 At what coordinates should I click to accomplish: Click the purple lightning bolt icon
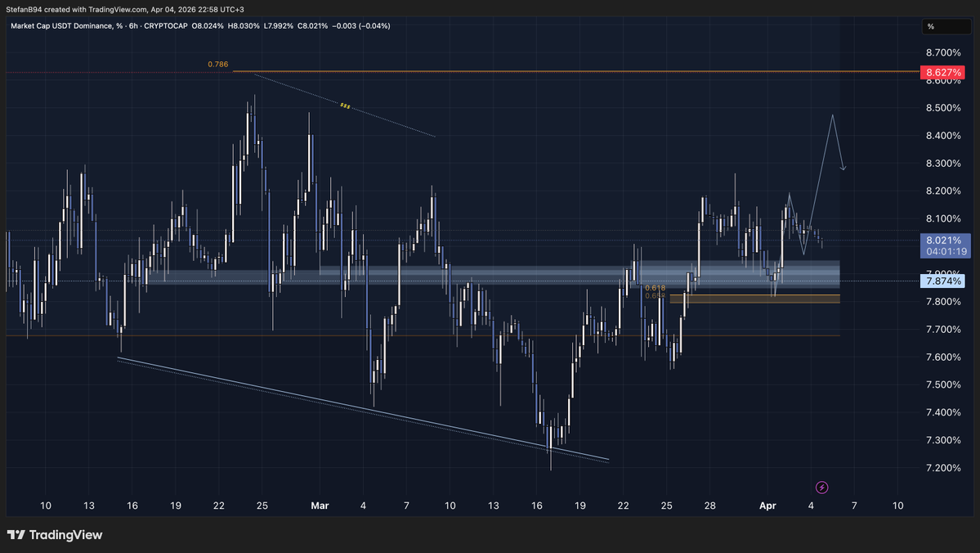click(822, 488)
